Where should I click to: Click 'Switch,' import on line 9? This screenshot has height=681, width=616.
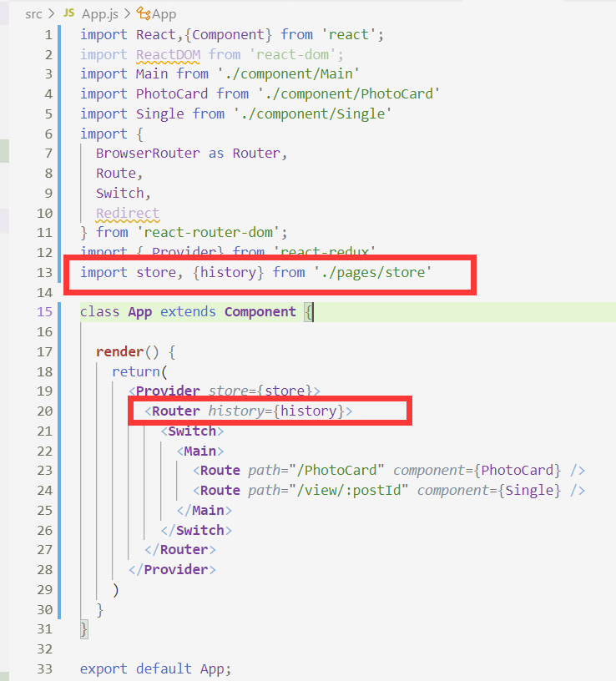coord(124,194)
